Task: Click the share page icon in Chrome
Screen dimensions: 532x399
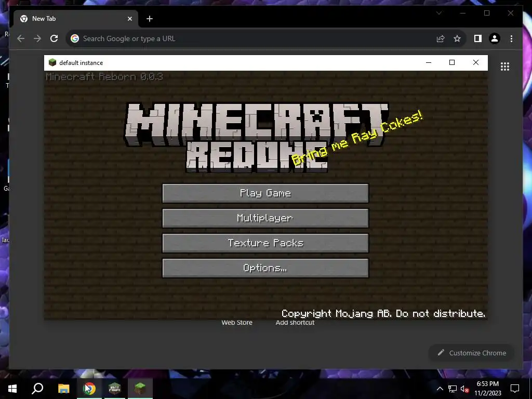Action: click(441, 38)
